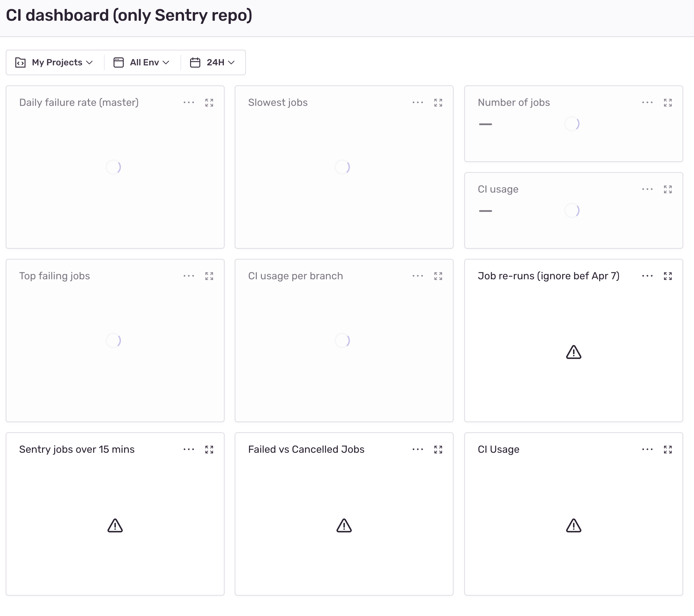Open ellipsis menu on Failed vs Cancelled Jobs
The height and width of the screenshot is (616, 694).
[417, 449]
